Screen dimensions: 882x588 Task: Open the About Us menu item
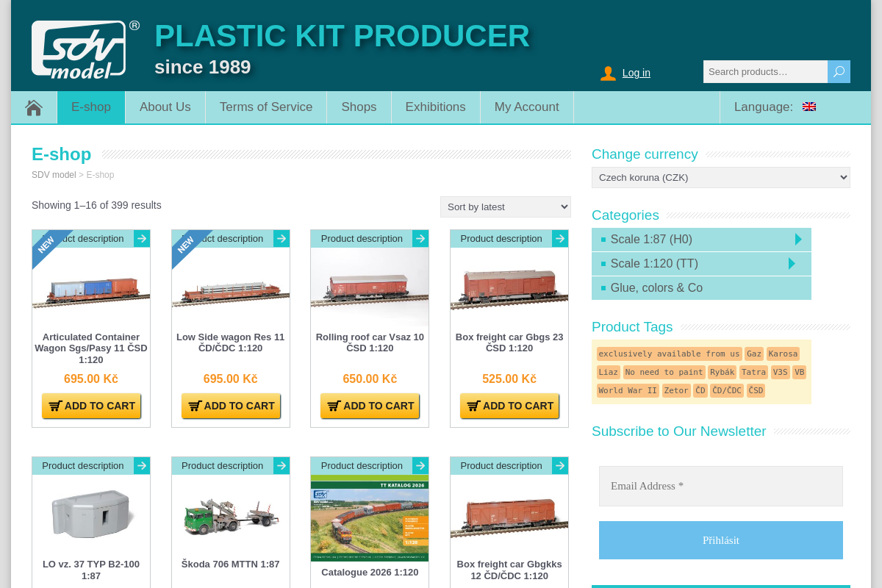pyautogui.click(x=165, y=107)
